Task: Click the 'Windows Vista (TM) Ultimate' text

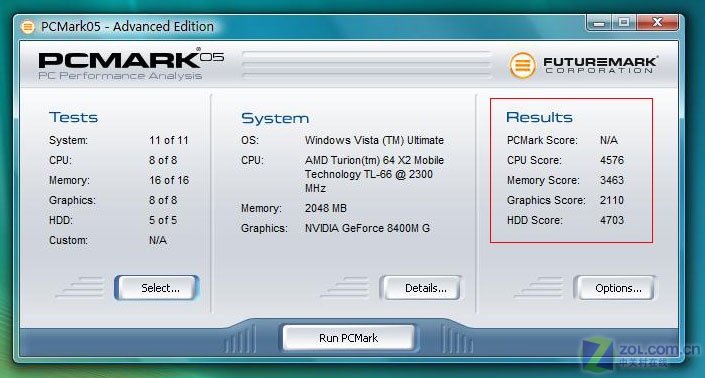Action: pos(374,140)
